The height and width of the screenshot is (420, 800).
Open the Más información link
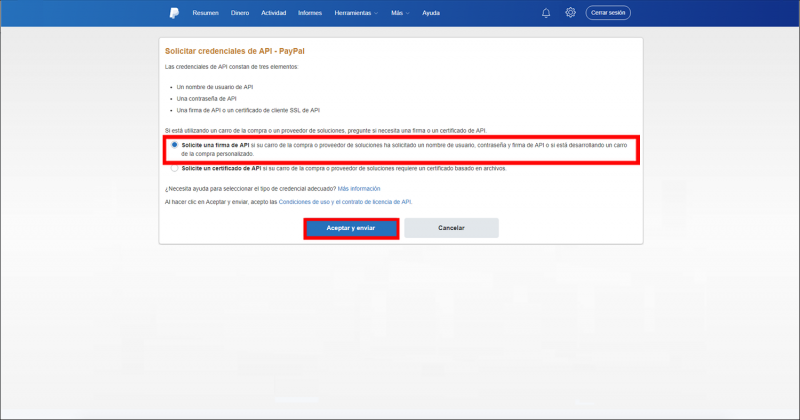click(359, 189)
